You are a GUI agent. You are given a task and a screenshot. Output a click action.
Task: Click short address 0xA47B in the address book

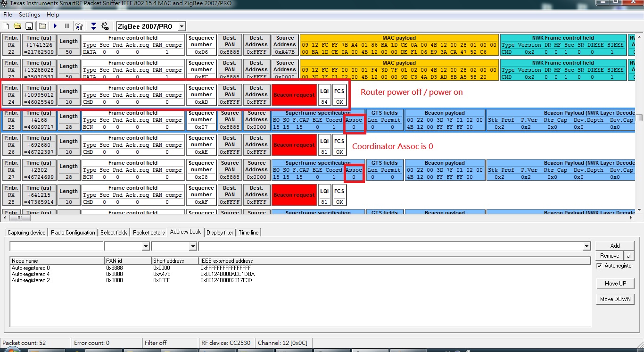(x=162, y=274)
